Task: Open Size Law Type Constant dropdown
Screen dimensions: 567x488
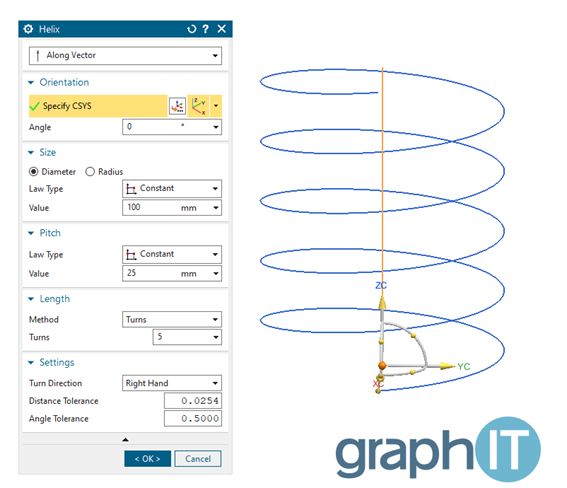Action: [x=172, y=188]
